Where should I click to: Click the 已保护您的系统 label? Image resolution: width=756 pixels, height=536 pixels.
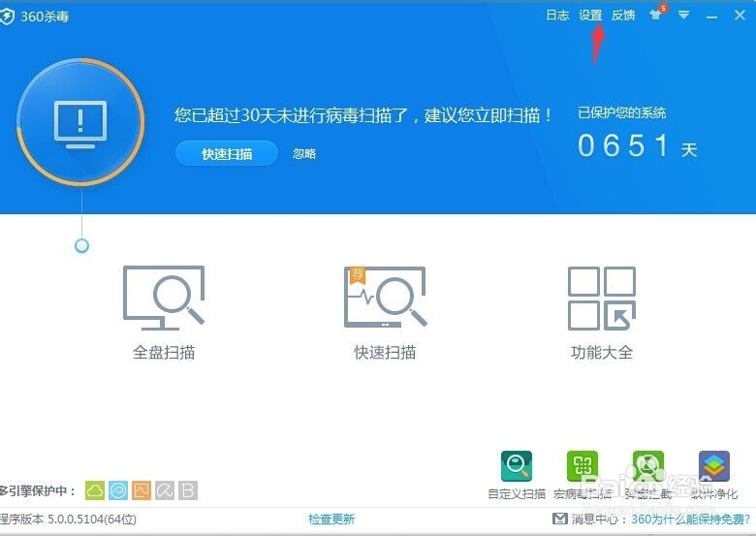click(622, 112)
